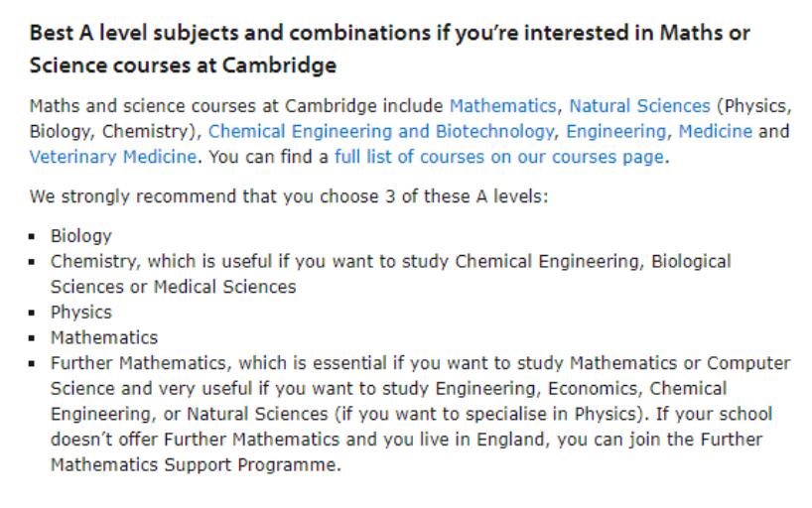Click the 'We strongly recommend' sentence
The image size is (812, 508).
[x=289, y=196]
